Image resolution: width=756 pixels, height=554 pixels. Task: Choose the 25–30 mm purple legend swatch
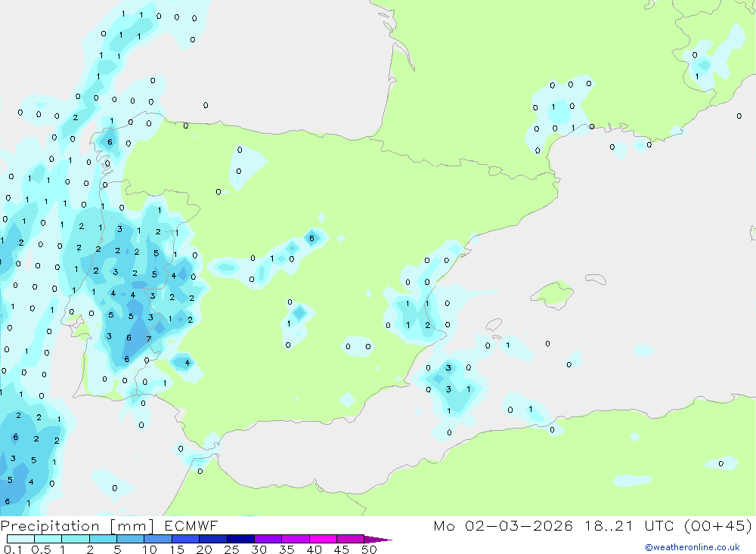[240, 539]
